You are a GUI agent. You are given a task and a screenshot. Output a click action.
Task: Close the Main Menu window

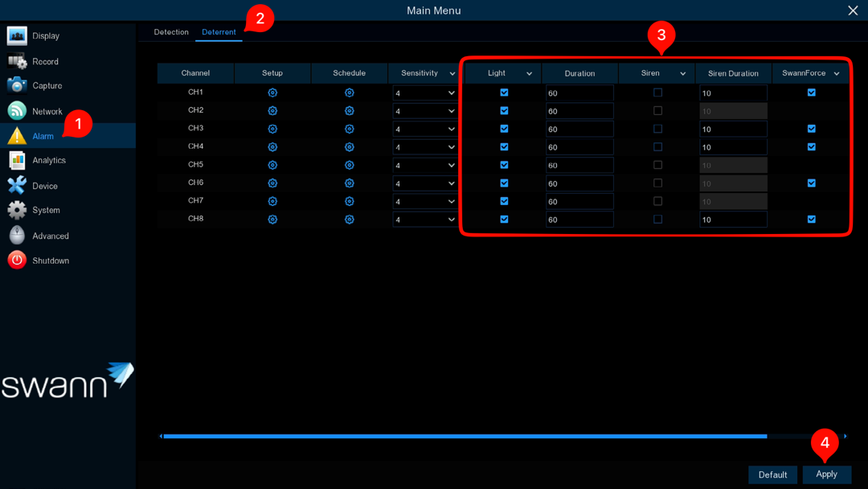coord(853,10)
